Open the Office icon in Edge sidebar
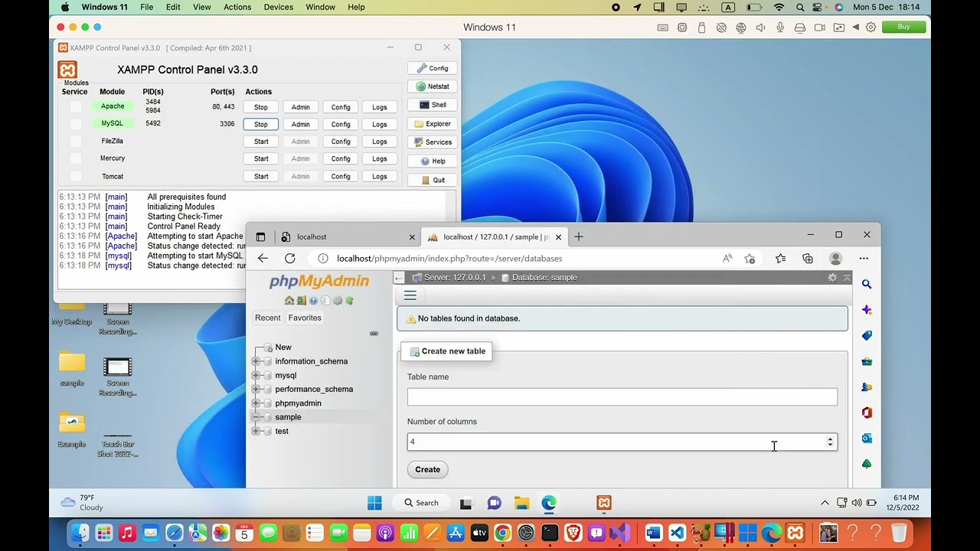 pos(867,412)
